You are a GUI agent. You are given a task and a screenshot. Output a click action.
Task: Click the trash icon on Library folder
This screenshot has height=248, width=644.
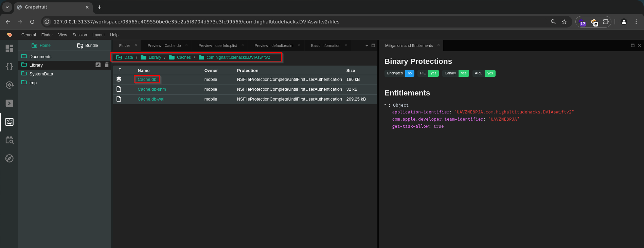click(107, 65)
